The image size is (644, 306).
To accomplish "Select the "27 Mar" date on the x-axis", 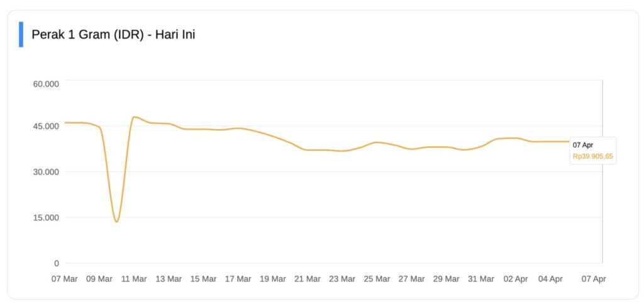I will click(x=411, y=278).
